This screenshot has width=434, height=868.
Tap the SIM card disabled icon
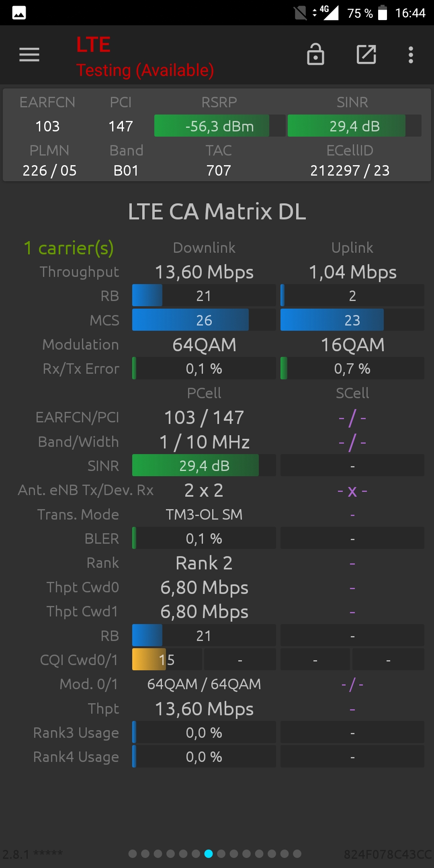(300, 13)
